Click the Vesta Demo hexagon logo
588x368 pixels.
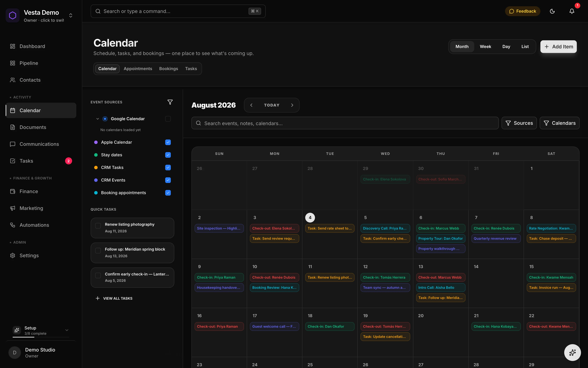point(12,15)
